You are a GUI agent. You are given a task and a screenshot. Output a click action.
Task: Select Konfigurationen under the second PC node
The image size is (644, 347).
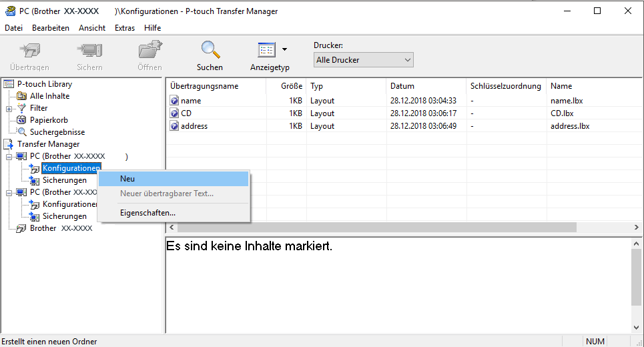click(70, 204)
